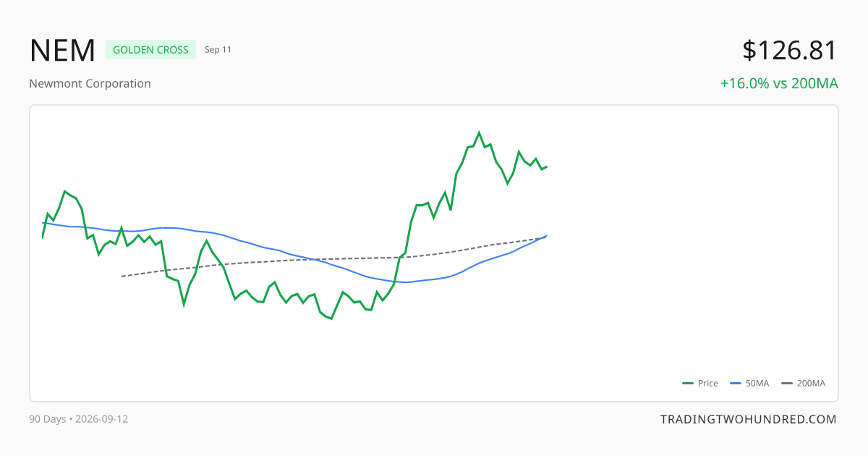Click the 90 Days date range footer
The width and height of the screenshot is (868, 456).
[79, 419]
